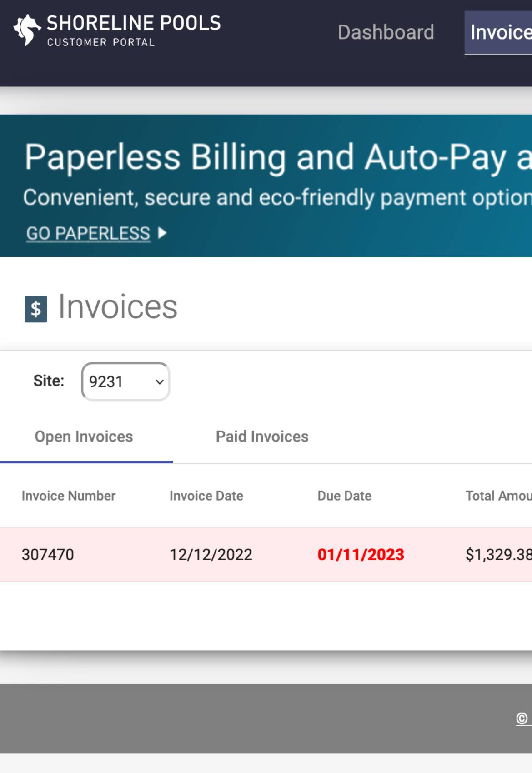The image size is (532, 773).
Task: Click the dollar sign Invoices icon
Action: [x=36, y=309]
